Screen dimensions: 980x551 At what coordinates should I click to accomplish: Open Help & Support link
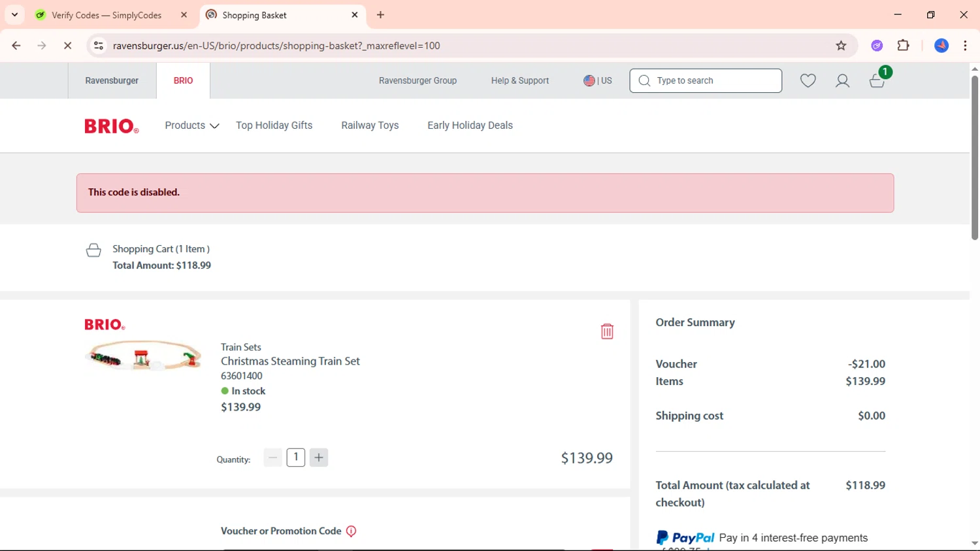pyautogui.click(x=520, y=80)
